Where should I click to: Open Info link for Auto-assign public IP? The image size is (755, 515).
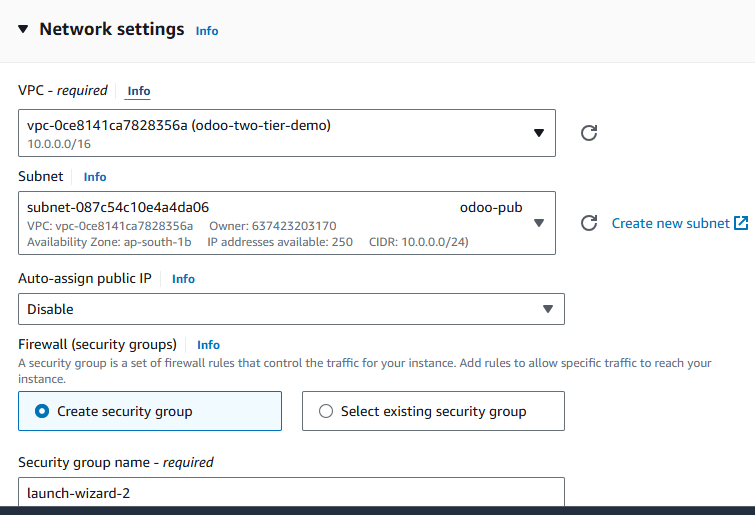pos(183,279)
